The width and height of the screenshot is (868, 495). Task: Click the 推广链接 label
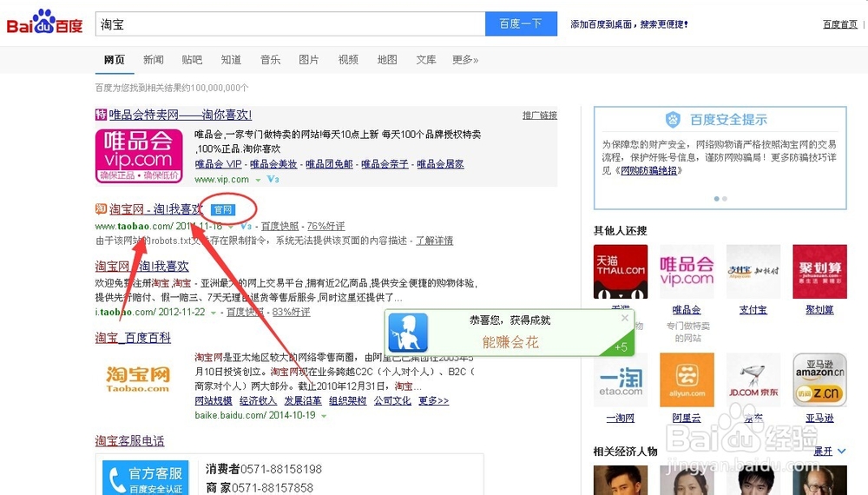pos(540,115)
